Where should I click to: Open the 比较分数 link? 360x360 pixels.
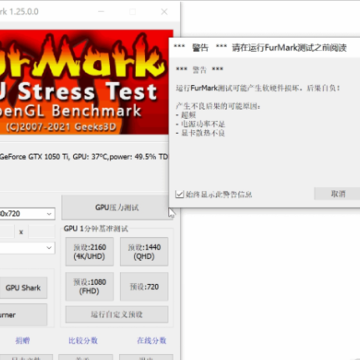coord(83,340)
